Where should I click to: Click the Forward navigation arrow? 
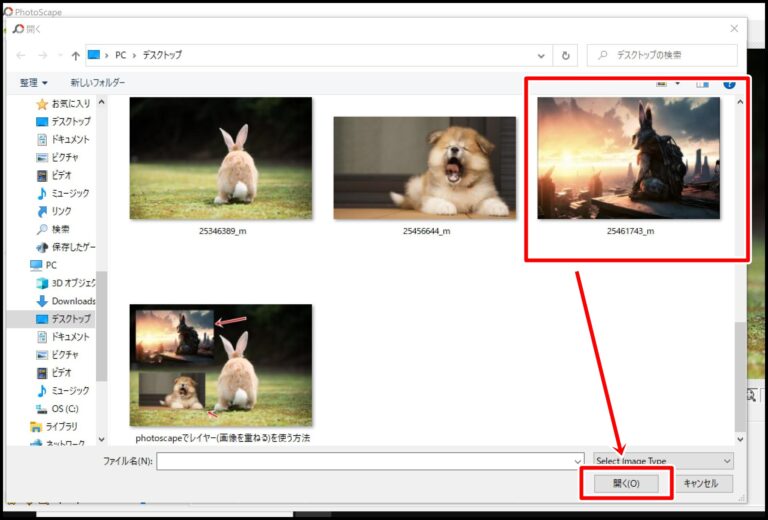[43, 55]
